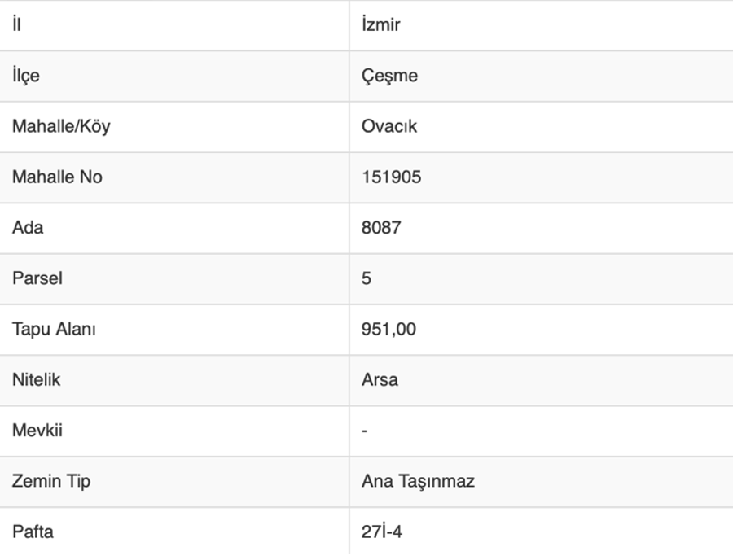The width and height of the screenshot is (733, 560).
Task: Click the Ovacık neighborhood value
Action: (389, 126)
